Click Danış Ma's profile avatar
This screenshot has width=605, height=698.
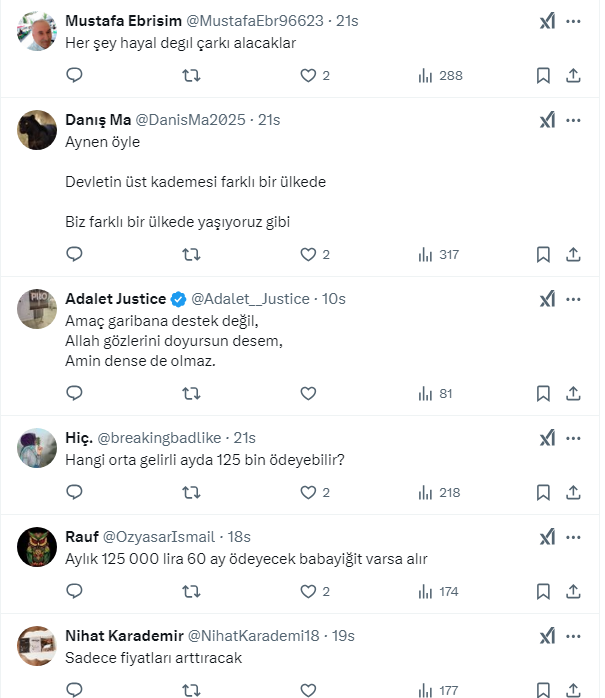click(37, 130)
